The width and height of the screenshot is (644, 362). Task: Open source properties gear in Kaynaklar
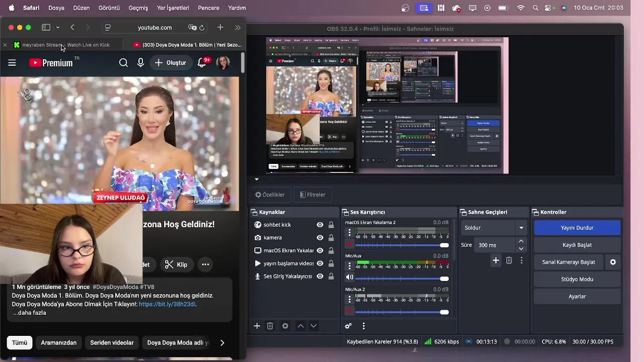[285, 326]
